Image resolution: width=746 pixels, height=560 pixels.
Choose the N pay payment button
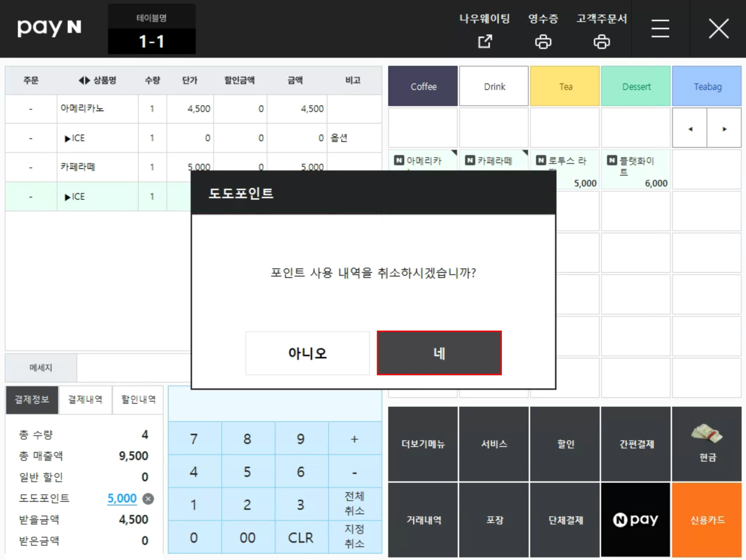click(x=636, y=520)
